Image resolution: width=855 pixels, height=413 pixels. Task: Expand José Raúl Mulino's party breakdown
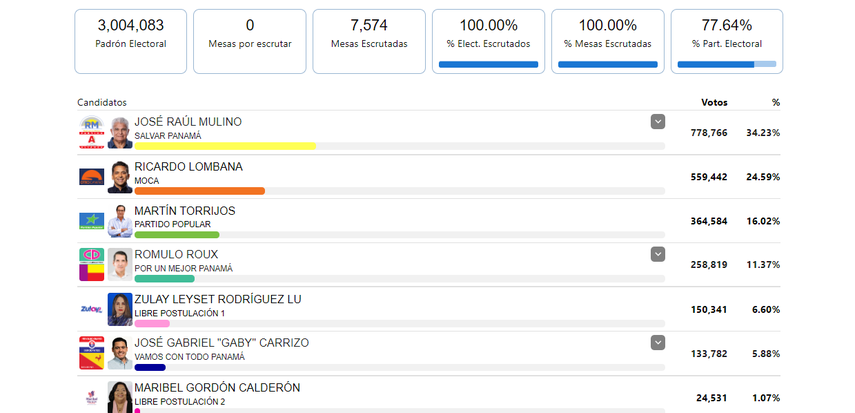[658, 122]
